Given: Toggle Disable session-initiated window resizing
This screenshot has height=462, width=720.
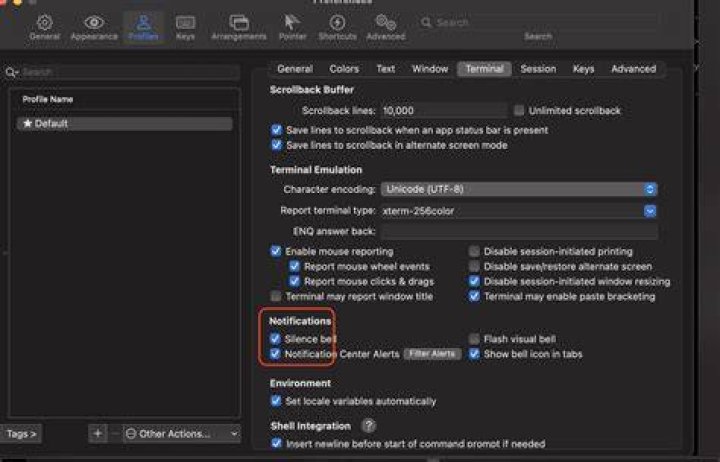Looking at the screenshot, I should tap(474, 281).
